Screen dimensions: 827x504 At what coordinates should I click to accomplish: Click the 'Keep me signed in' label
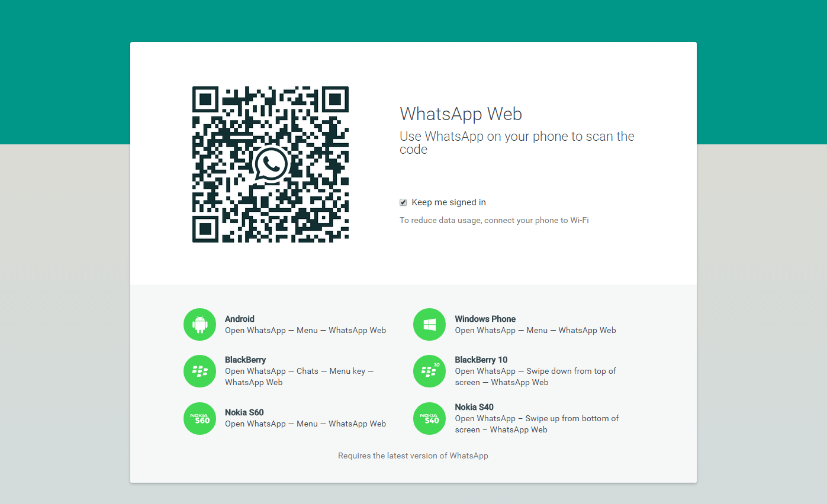[449, 202]
